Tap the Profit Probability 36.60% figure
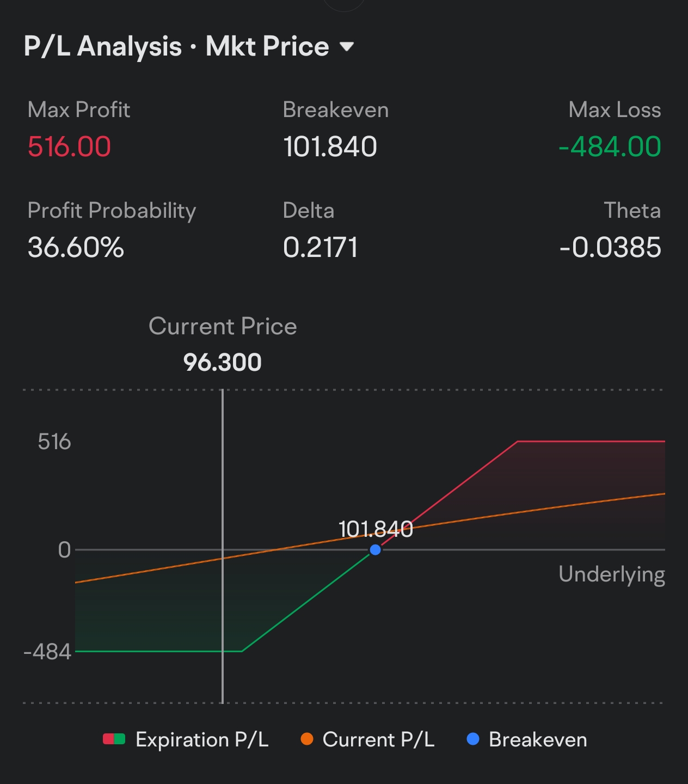 (76, 248)
